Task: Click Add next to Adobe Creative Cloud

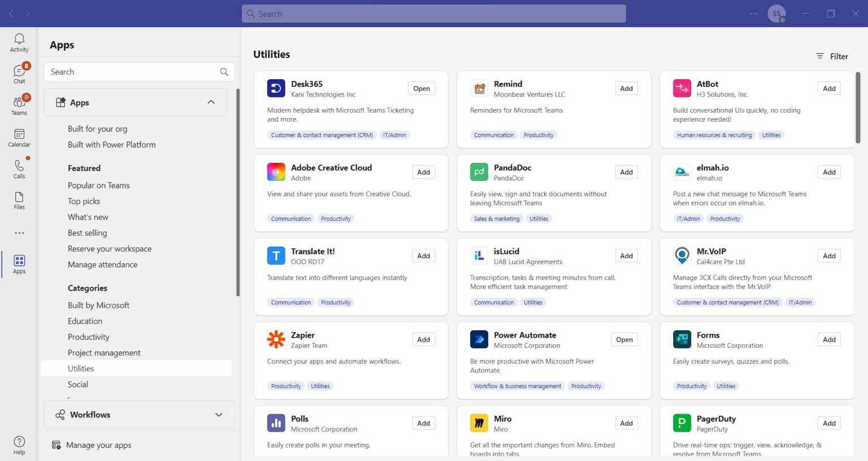Action: (x=423, y=171)
